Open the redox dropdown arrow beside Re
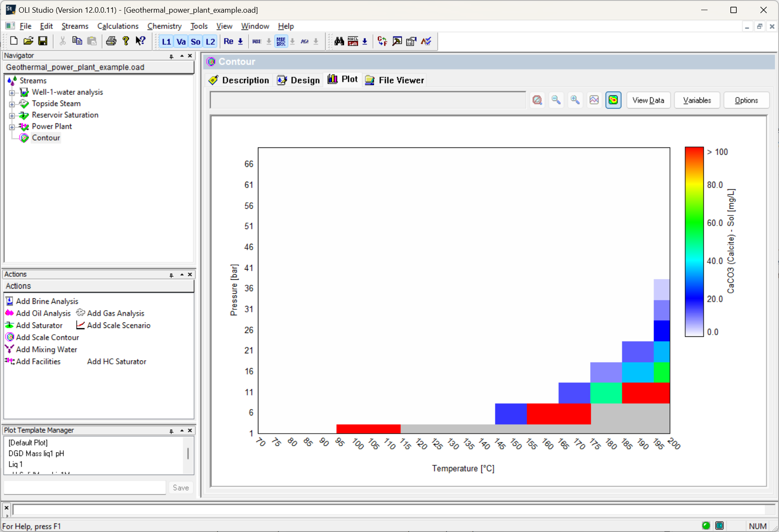The height and width of the screenshot is (532, 779). (240, 41)
